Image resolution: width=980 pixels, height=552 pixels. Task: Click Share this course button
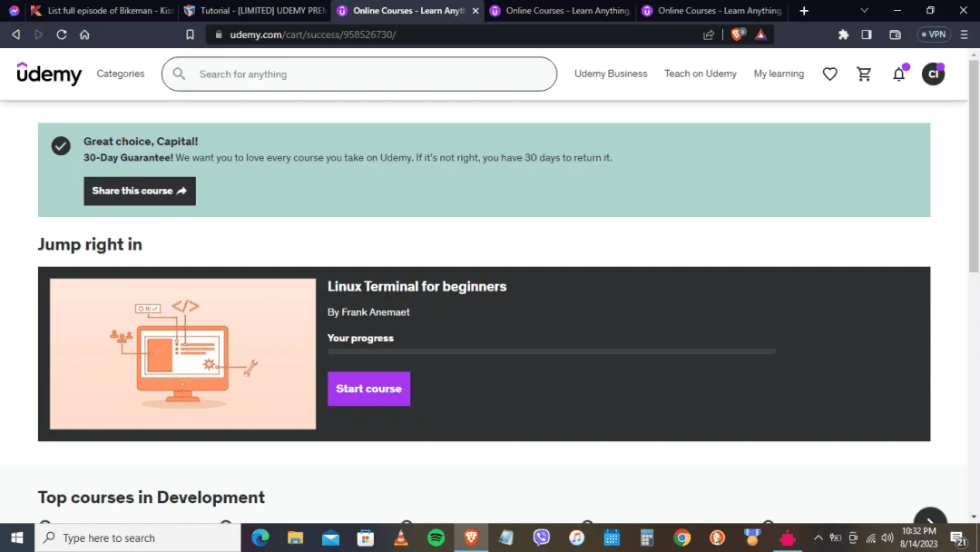click(x=140, y=191)
